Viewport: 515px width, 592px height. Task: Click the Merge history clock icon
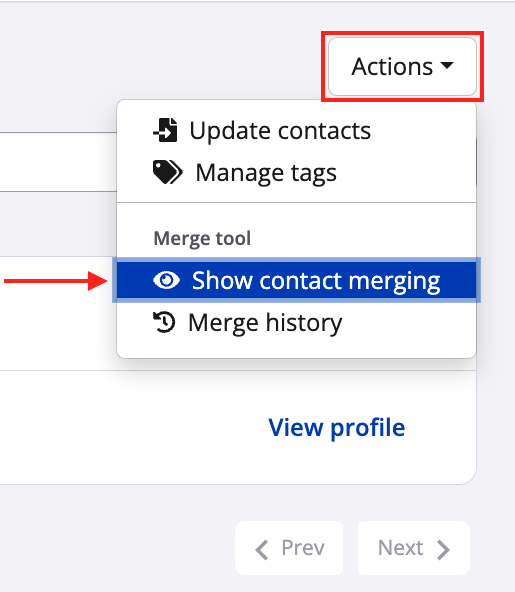pos(164,322)
